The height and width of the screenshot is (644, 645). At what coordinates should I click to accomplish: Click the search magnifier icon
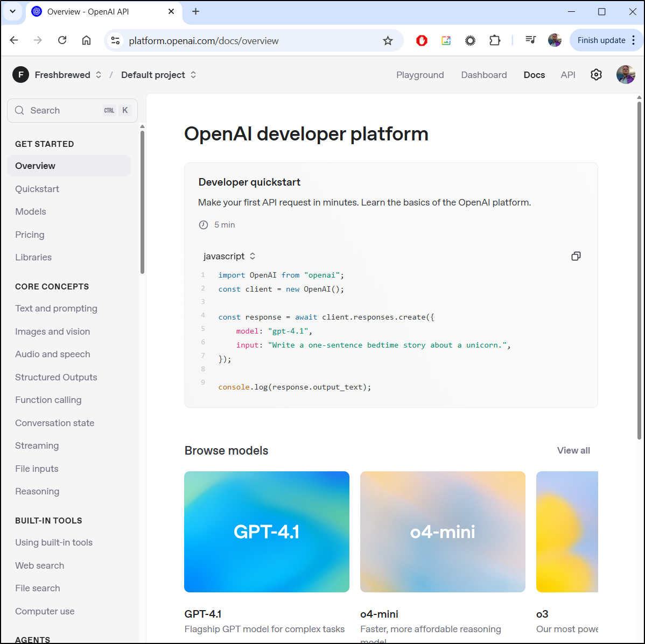point(19,110)
